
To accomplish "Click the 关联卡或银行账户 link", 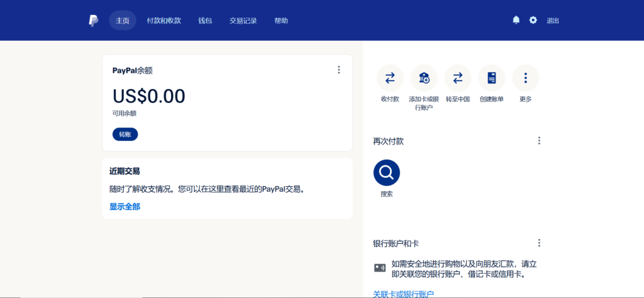I will point(403,294).
